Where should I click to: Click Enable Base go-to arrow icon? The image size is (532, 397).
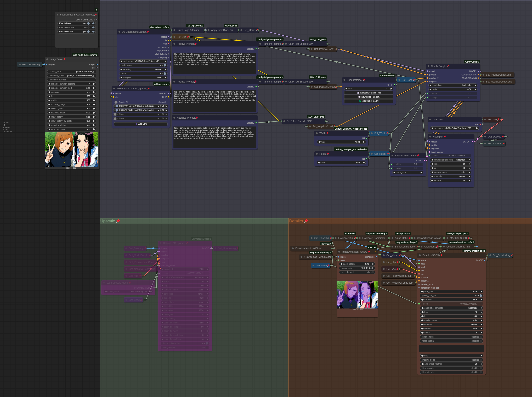(93, 23)
